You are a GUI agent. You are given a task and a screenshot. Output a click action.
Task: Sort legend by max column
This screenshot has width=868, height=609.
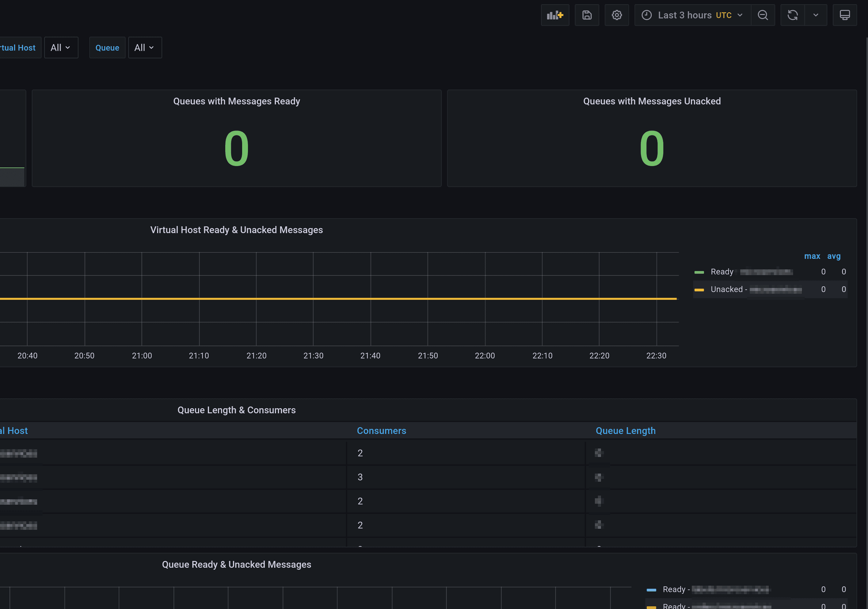(812, 256)
